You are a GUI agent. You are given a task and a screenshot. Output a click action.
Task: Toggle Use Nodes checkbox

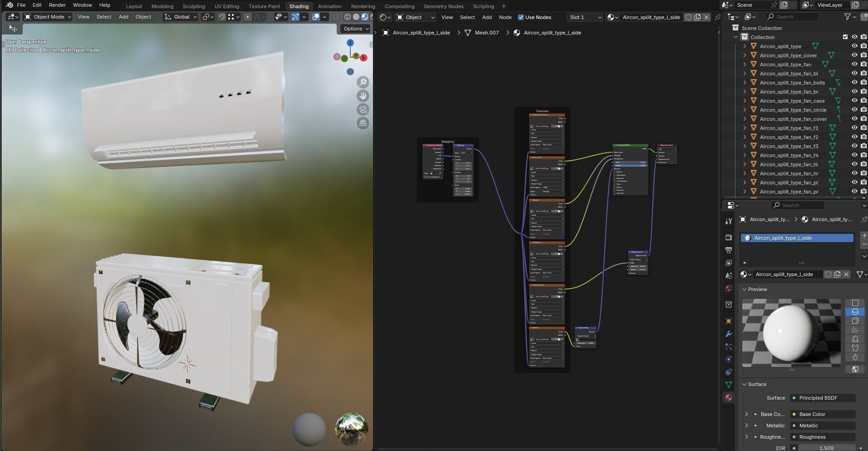click(x=521, y=17)
